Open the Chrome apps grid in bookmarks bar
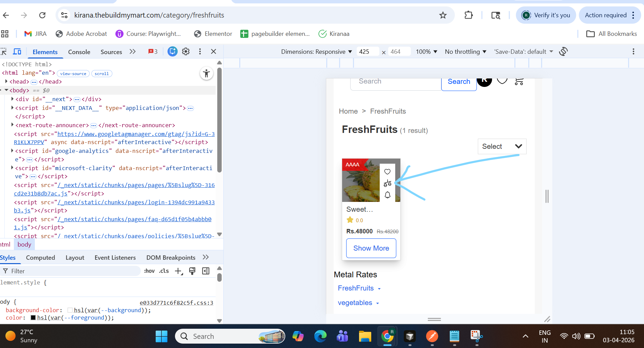Viewport: 644px width, 348px height. [x=5, y=34]
